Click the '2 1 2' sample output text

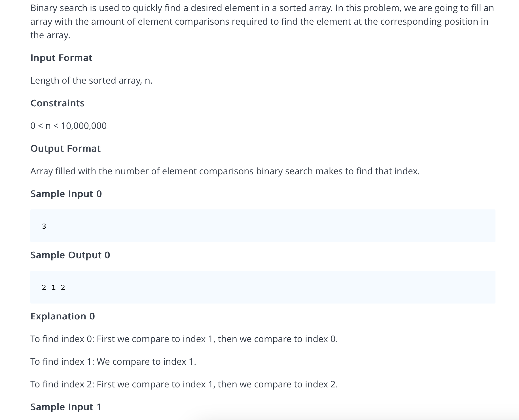(x=53, y=287)
